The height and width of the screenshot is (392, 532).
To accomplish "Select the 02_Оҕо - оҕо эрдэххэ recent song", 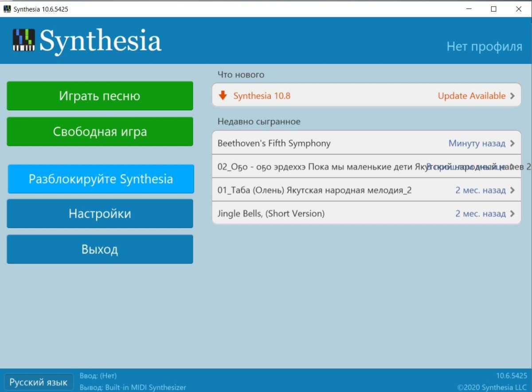I will pos(367,166).
